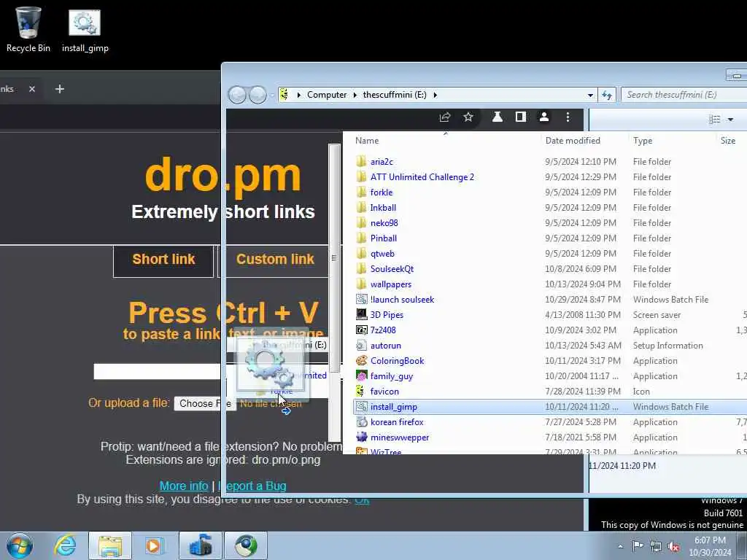Click the Action Center flag icon

[x=638, y=546]
